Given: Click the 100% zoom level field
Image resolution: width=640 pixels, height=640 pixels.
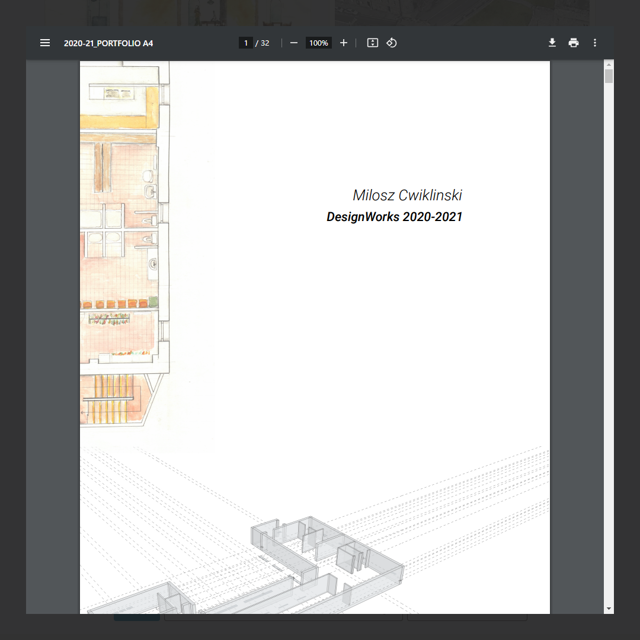Looking at the screenshot, I should click(318, 43).
